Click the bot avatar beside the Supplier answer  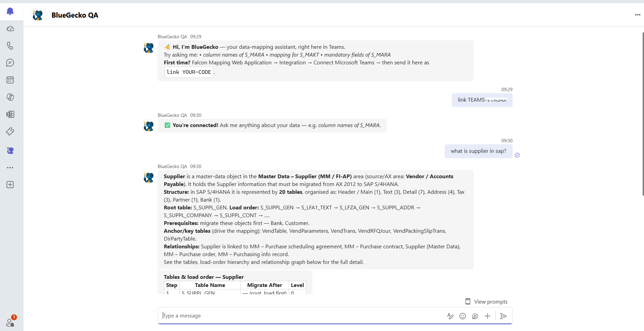(149, 177)
